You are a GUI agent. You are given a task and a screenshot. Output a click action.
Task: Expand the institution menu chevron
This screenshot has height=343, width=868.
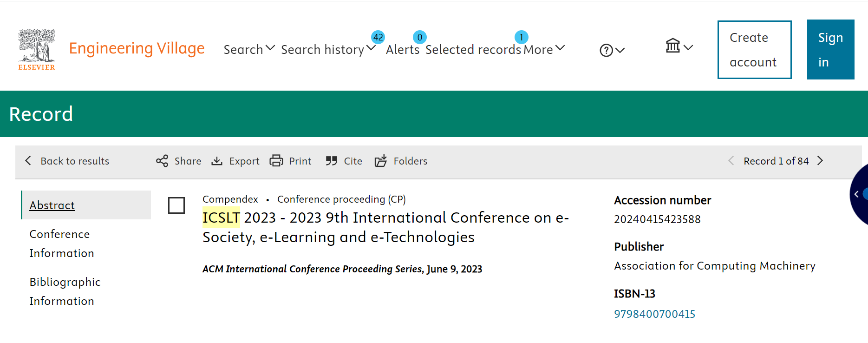[688, 47]
